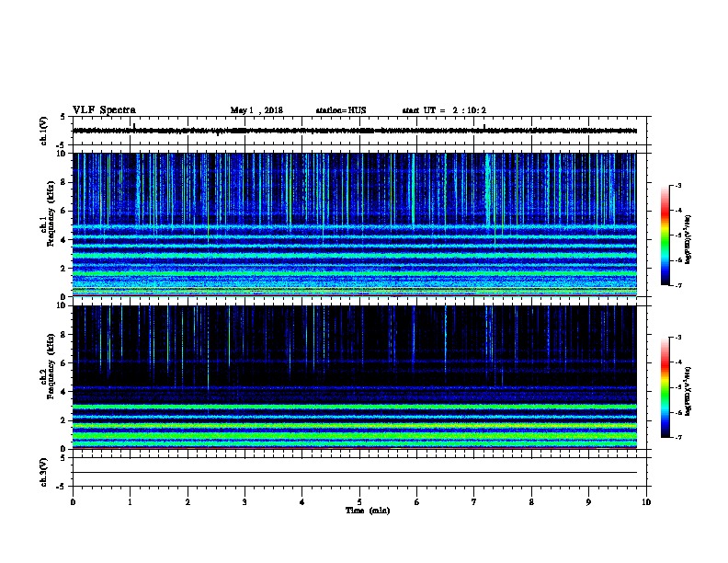Click the ch.1 spectrogram plot area
Screen dimensions: 728x563
coord(355,224)
